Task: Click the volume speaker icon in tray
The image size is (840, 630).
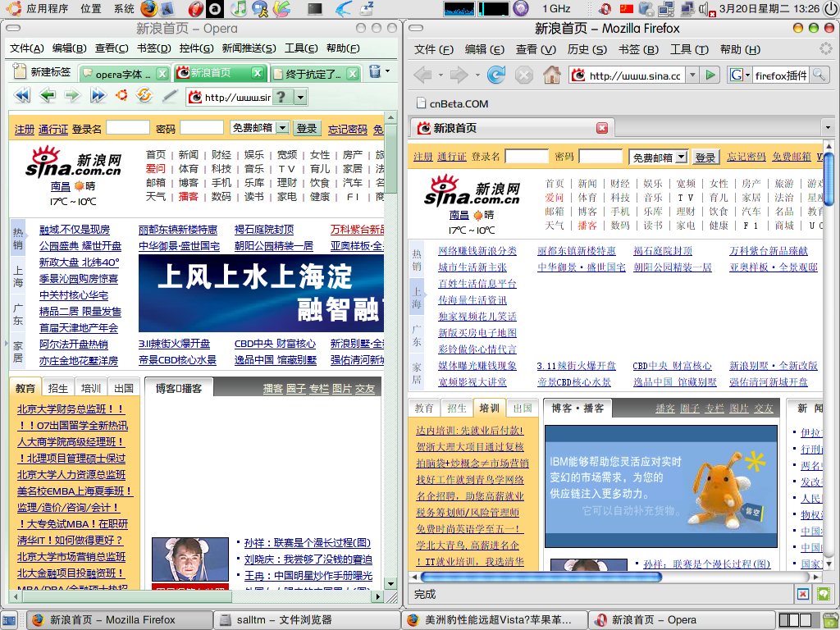Action: (x=705, y=8)
